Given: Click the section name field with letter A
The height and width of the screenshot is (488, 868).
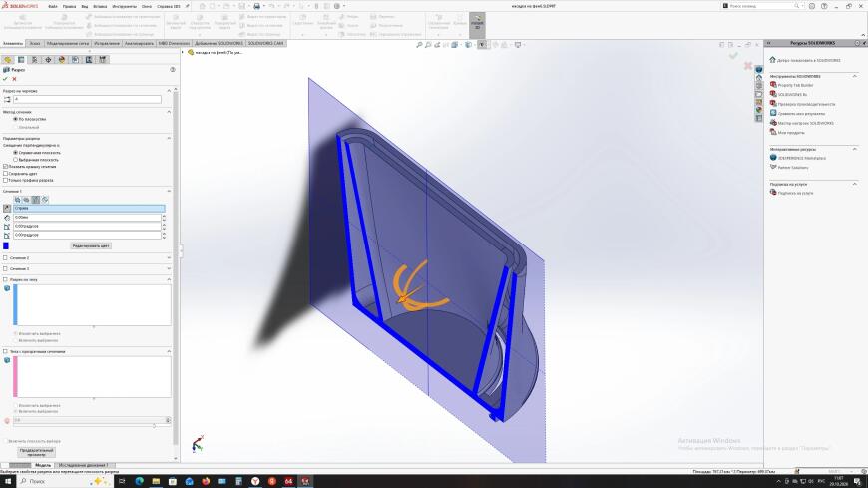Looking at the screenshot, I should click(88, 99).
